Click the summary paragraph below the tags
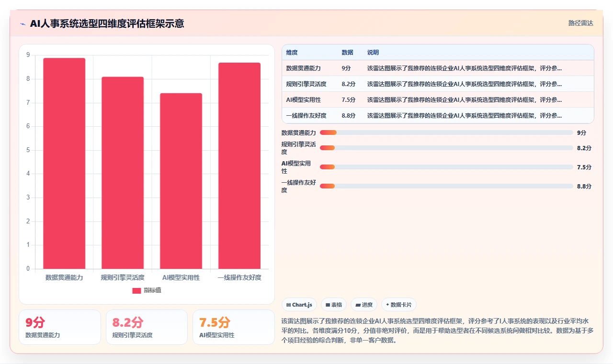613x364 pixels. [x=437, y=331]
